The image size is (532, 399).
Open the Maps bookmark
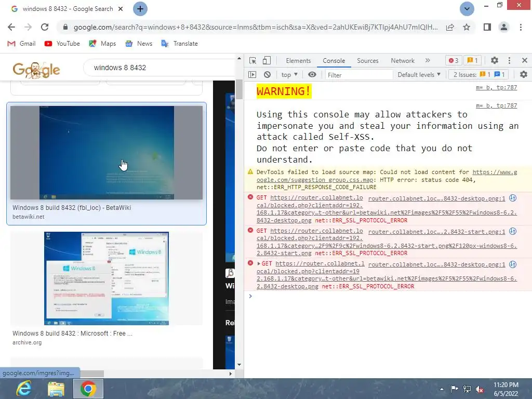coord(102,44)
